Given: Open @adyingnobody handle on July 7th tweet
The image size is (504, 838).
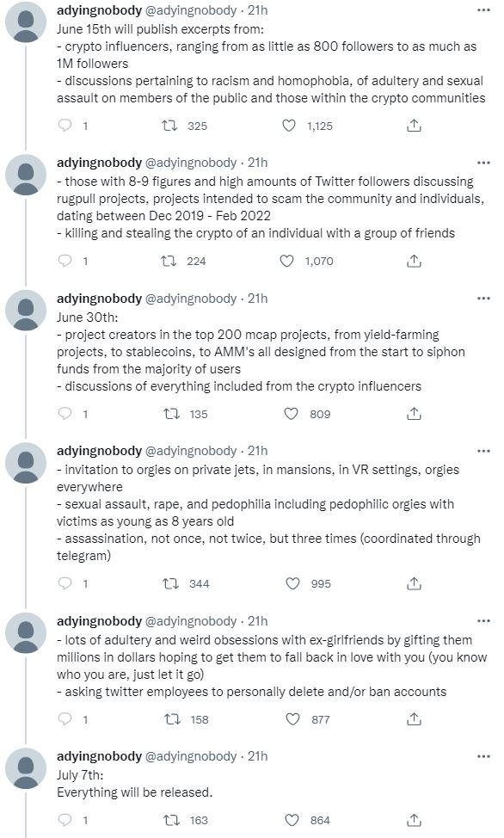Looking at the screenshot, I should pyautogui.click(x=191, y=756).
